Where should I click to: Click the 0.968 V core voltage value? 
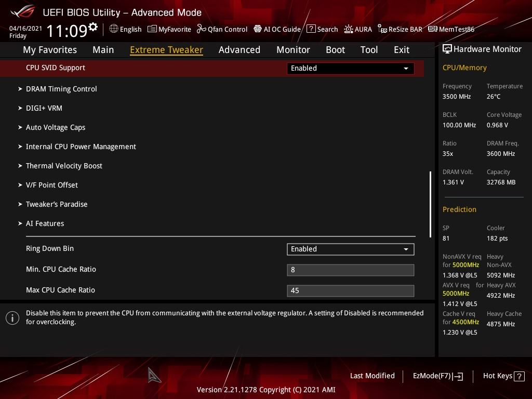pyautogui.click(x=497, y=125)
